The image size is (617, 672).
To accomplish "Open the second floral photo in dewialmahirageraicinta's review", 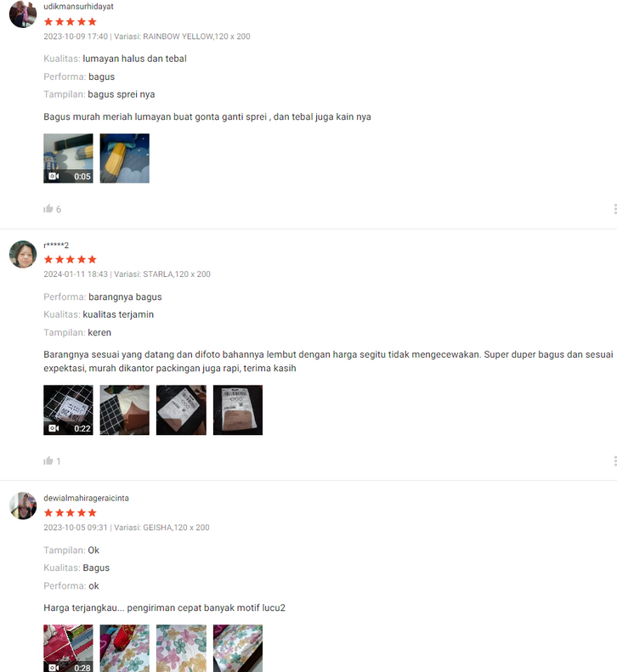I will 125,648.
